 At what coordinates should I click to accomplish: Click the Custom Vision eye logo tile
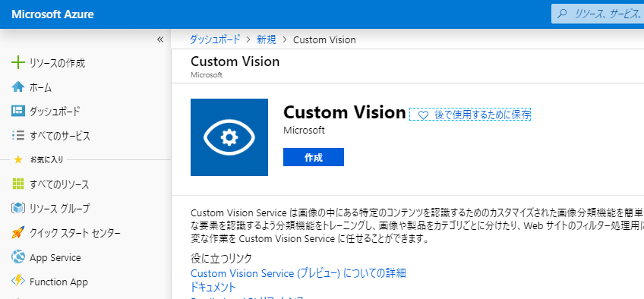coord(229,137)
